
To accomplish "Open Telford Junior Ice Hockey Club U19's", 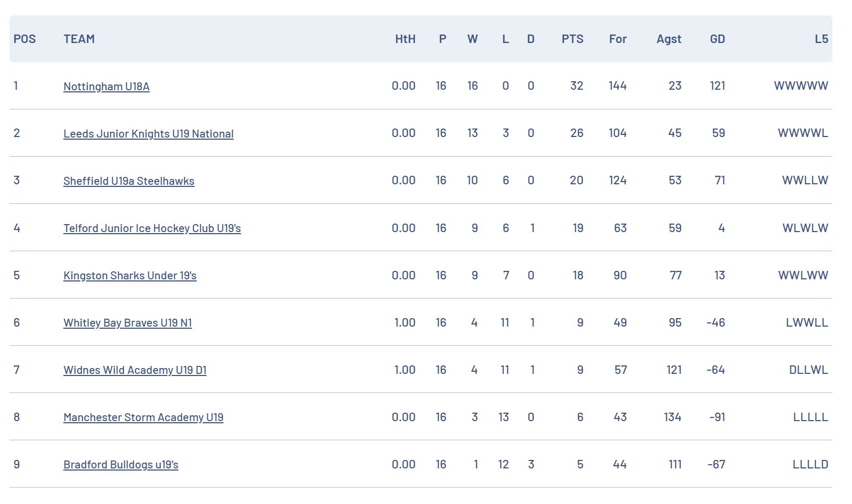I will 152,228.
